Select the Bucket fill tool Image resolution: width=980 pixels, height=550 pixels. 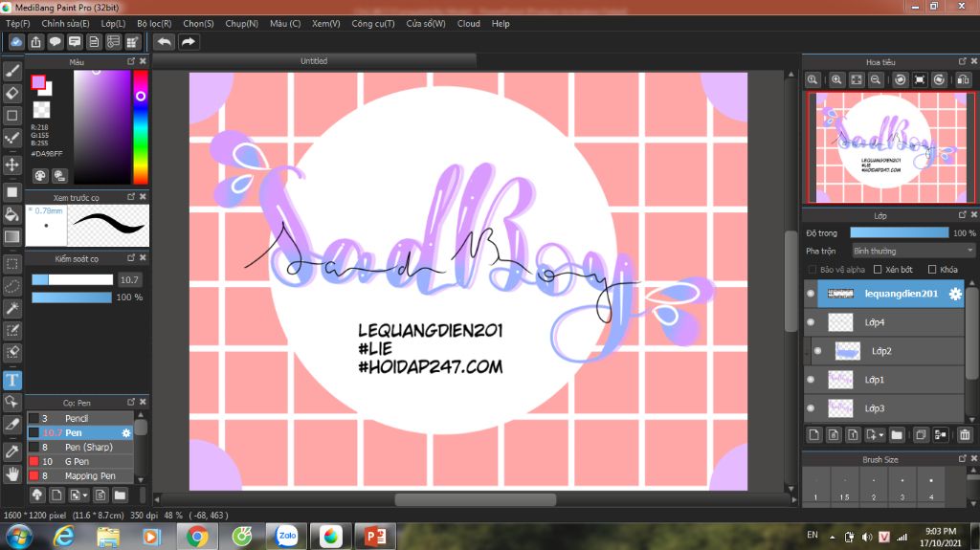pos(11,214)
